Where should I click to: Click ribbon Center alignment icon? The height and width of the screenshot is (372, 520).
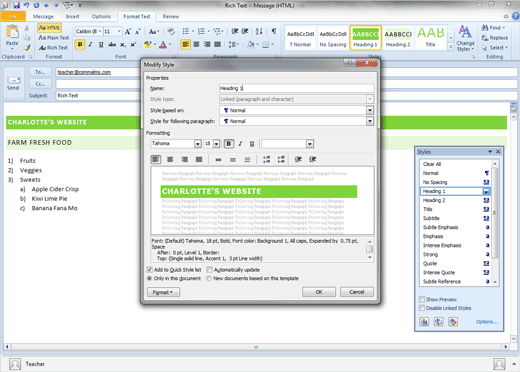coord(196,44)
